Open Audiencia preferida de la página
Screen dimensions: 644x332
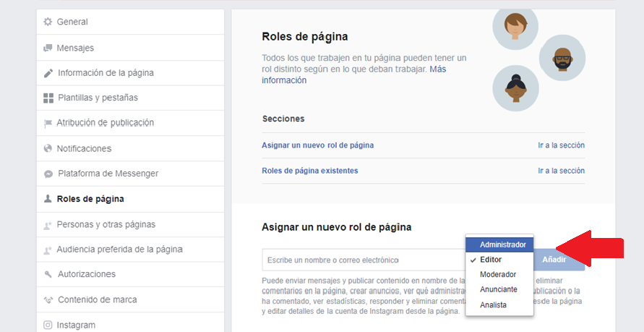click(x=130, y=250)
